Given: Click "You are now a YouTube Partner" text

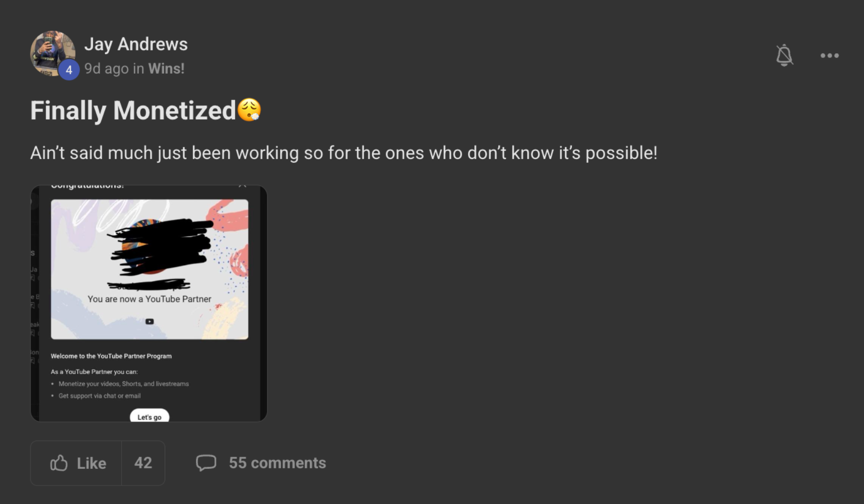Looking at the screenshot, I should coord(149,299).
